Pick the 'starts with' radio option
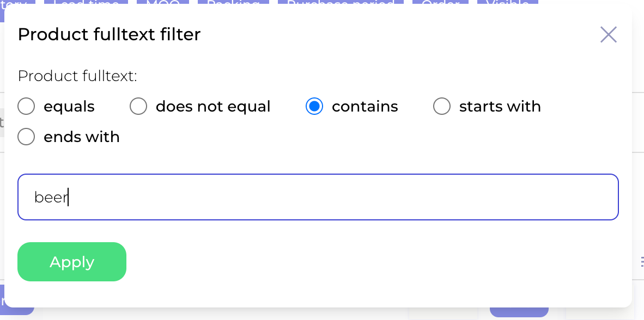 [442, 107]
